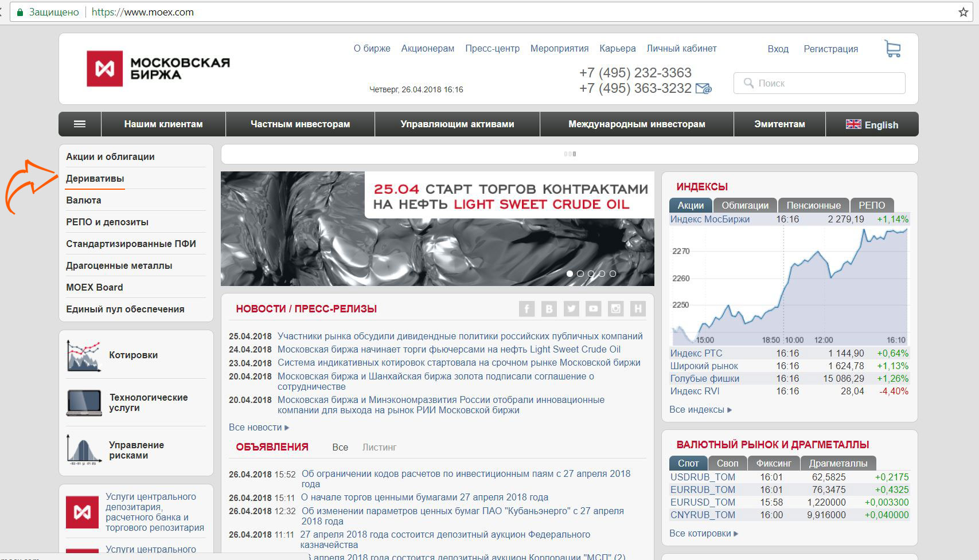This screenshot has width=979, height=560.
Task: Click the Поиск search field
Action: pyautogui.click(x=819, y=83)
